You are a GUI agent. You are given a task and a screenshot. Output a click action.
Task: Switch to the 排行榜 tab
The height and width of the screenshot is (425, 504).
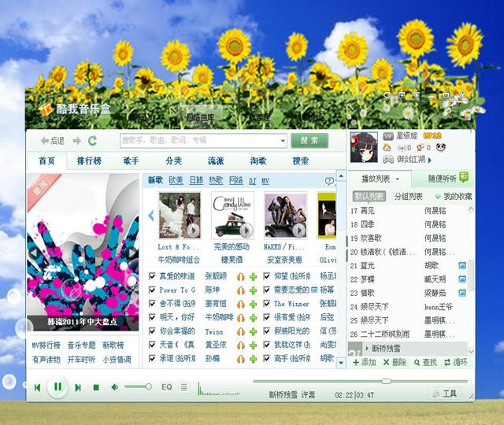(x=88, y=161)
